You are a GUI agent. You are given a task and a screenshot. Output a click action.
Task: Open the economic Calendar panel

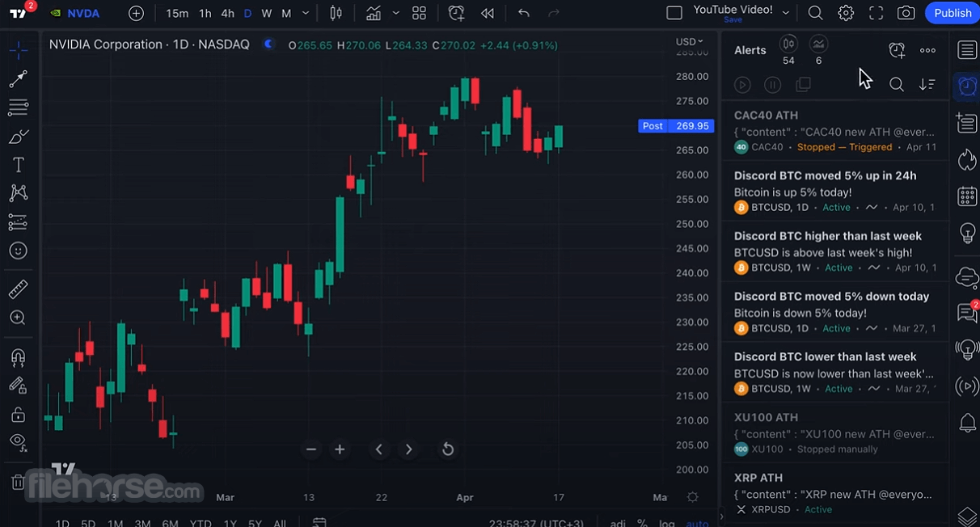coord(967,196)
